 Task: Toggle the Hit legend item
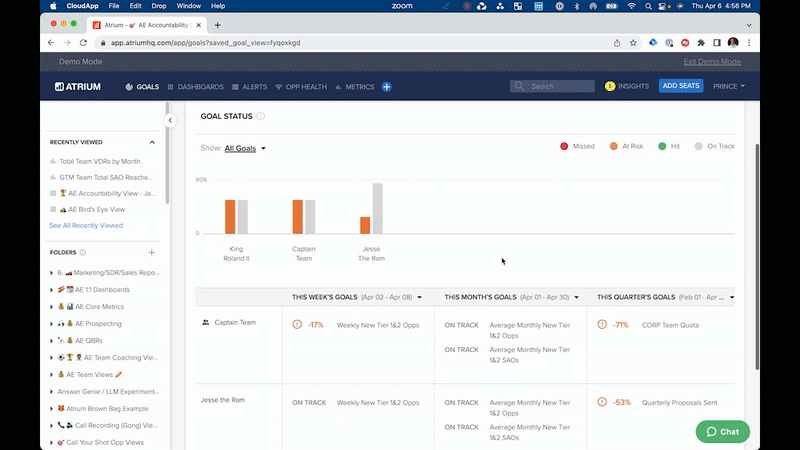[x=669, y=146]
